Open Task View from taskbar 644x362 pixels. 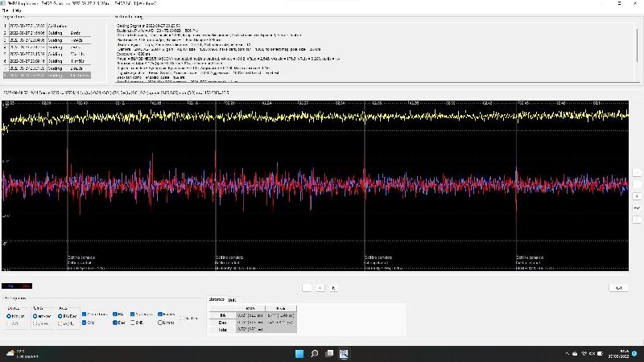click(x=329, y=353)
